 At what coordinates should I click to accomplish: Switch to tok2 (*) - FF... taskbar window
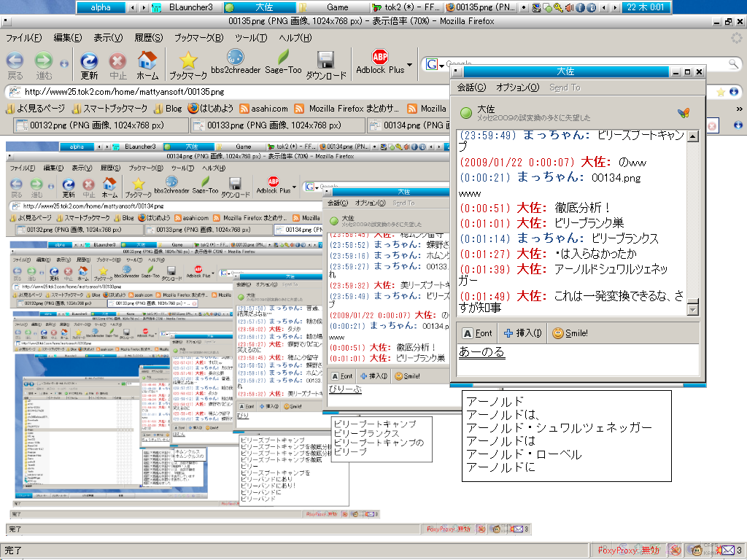coord(406,7)
